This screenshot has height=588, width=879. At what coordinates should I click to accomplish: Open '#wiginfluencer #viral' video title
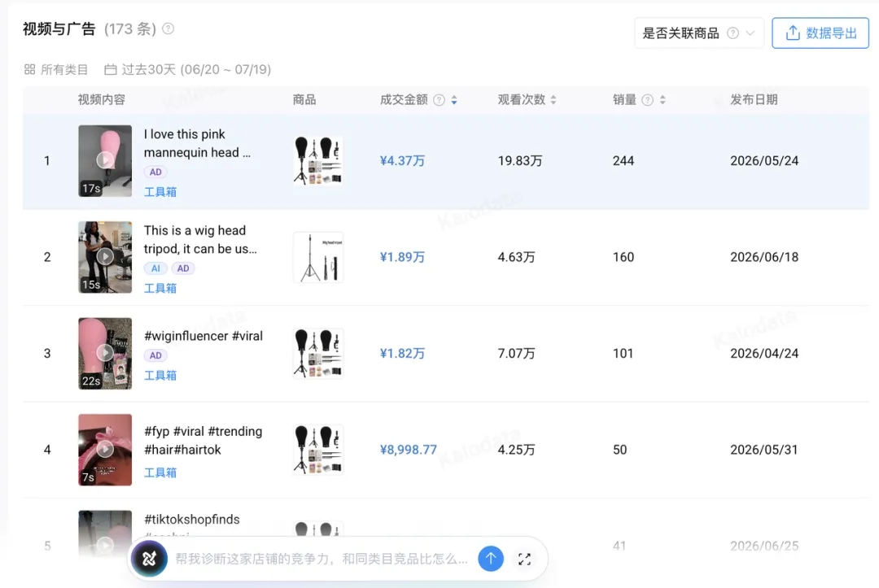pyautogui.click(x=203, y=336)
